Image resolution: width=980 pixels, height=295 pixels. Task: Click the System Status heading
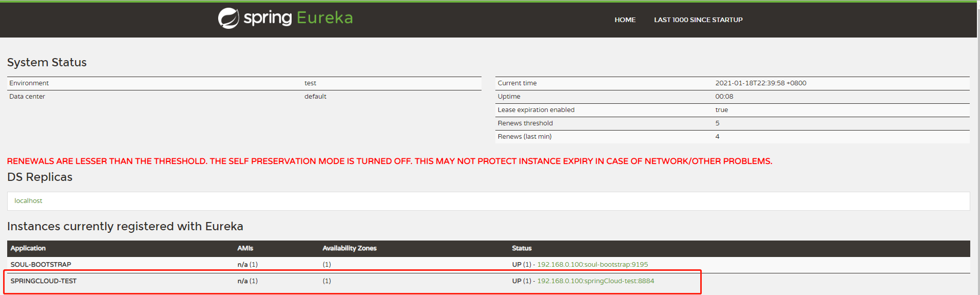[47, 63]
